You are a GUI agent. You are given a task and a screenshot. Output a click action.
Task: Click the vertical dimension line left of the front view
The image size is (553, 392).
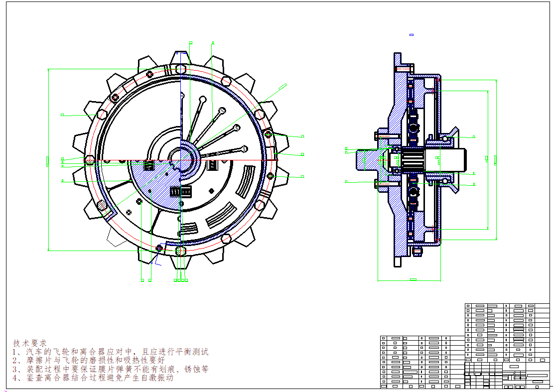pos(48,159)
